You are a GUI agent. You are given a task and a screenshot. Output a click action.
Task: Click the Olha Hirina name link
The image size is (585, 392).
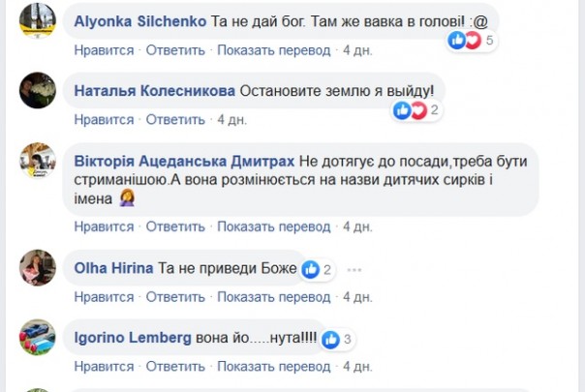coord(113,269)
